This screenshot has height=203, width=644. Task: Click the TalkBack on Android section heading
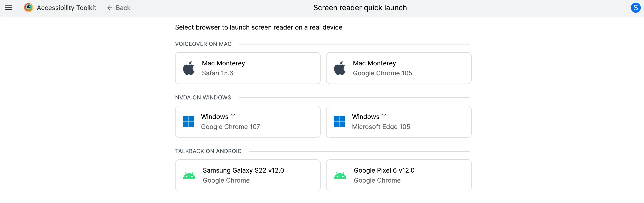coord(208,151)
